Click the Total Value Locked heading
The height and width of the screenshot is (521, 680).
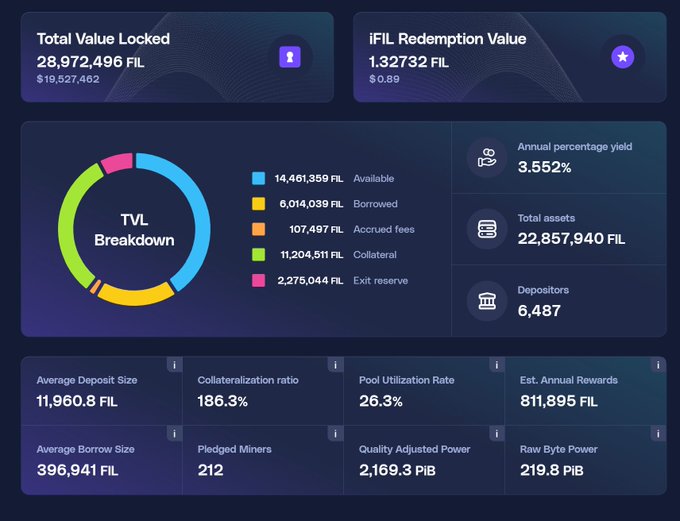pyautogui.click(x=103, y=39)
